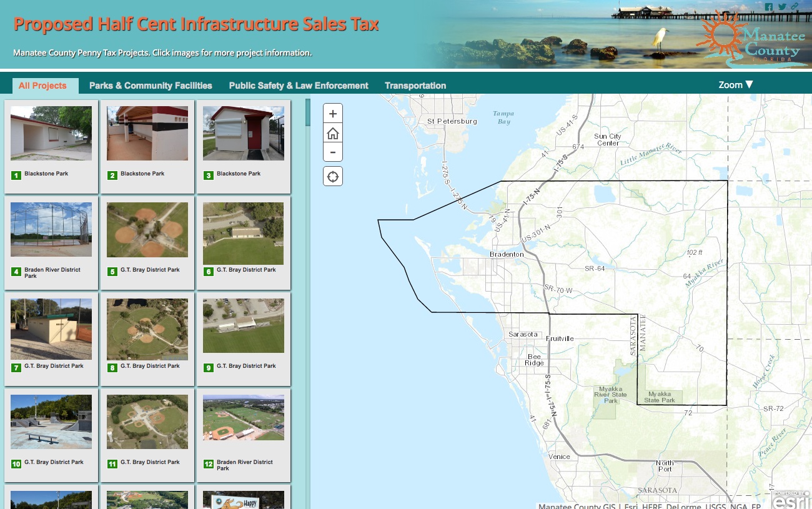Image resolution: width=812 pixels, height=509 pixels.
Task: Click the Bee Ridge map label
Action: tap(534, 359)
